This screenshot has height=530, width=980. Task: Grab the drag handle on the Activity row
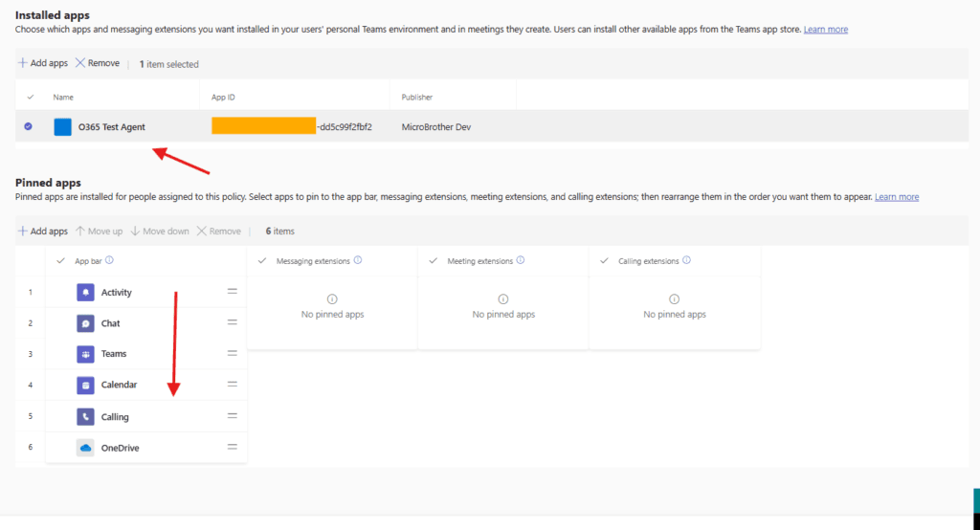pos(232,292)
